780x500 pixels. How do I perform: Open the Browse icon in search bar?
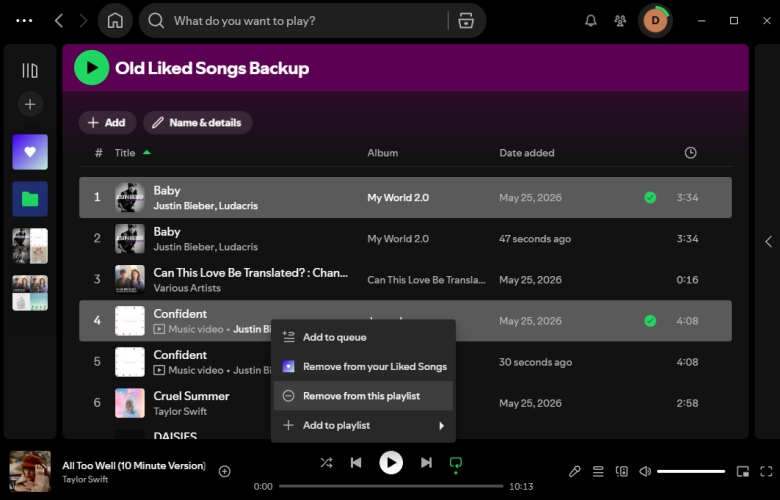point(466,20)
